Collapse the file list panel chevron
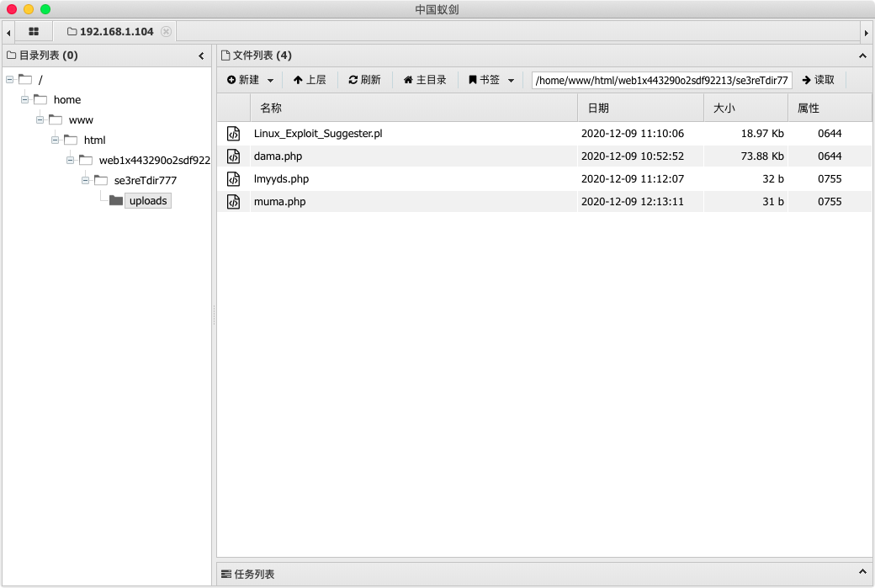The image size is (875, 588). click(x=862, y=56)
